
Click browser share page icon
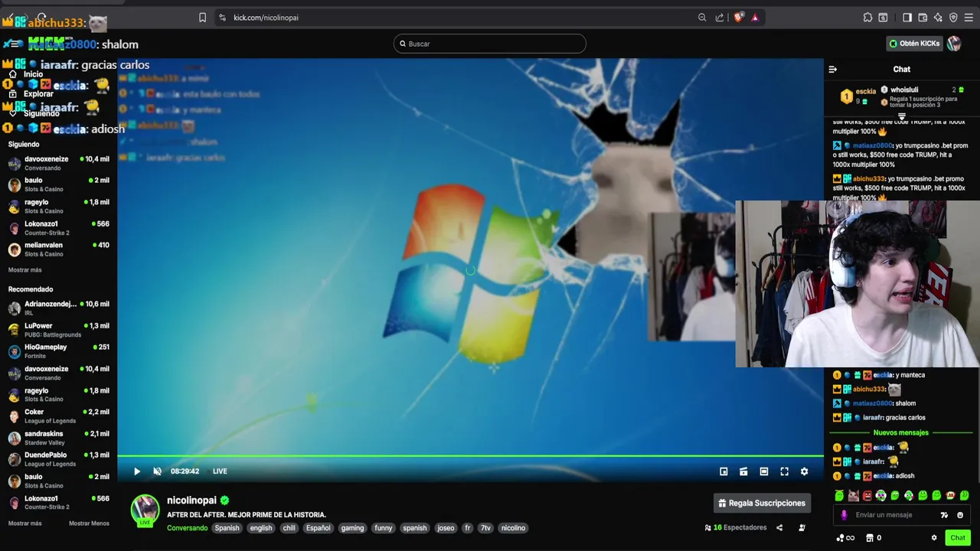(720, 18)
